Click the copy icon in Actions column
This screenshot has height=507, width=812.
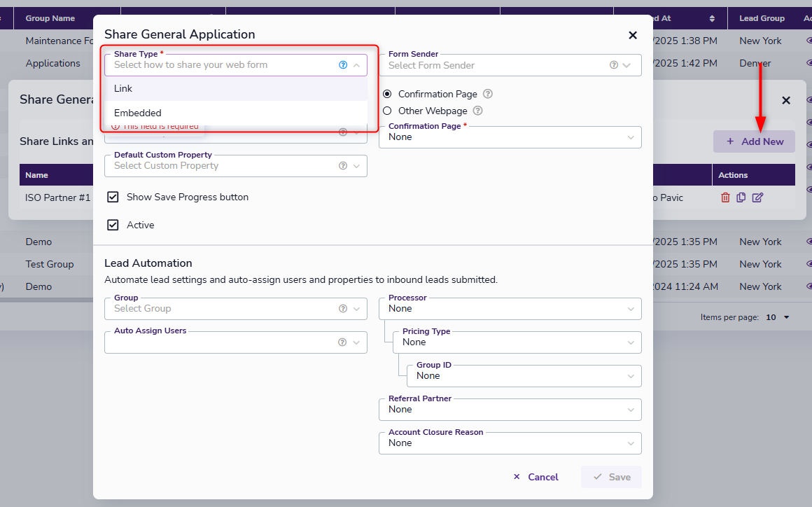click(741, 197)
